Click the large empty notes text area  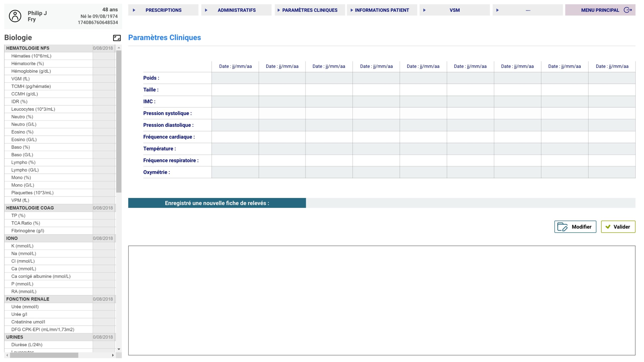381,300
